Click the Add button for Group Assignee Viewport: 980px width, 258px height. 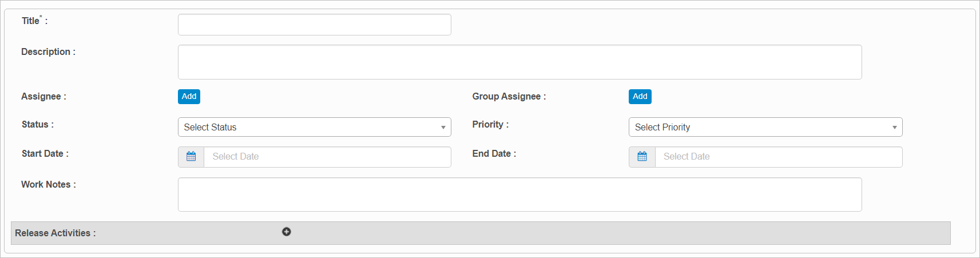pos(640,97)
